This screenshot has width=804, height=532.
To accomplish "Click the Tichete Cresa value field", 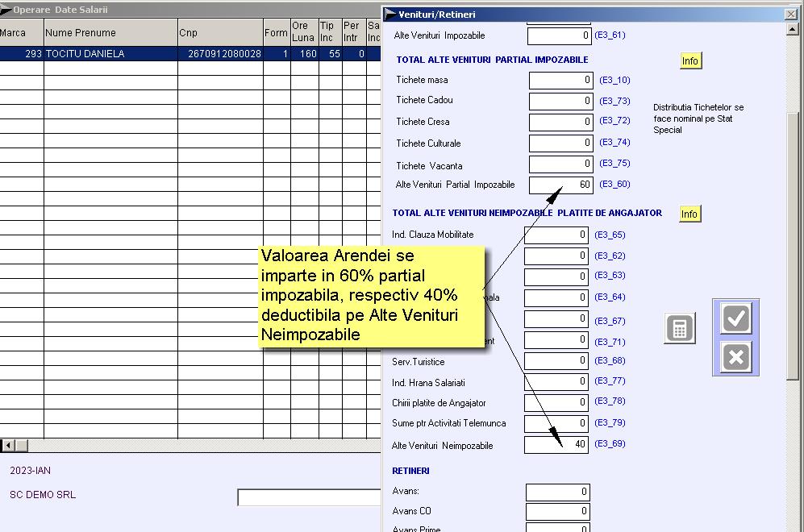I will [x=561, y=123].
